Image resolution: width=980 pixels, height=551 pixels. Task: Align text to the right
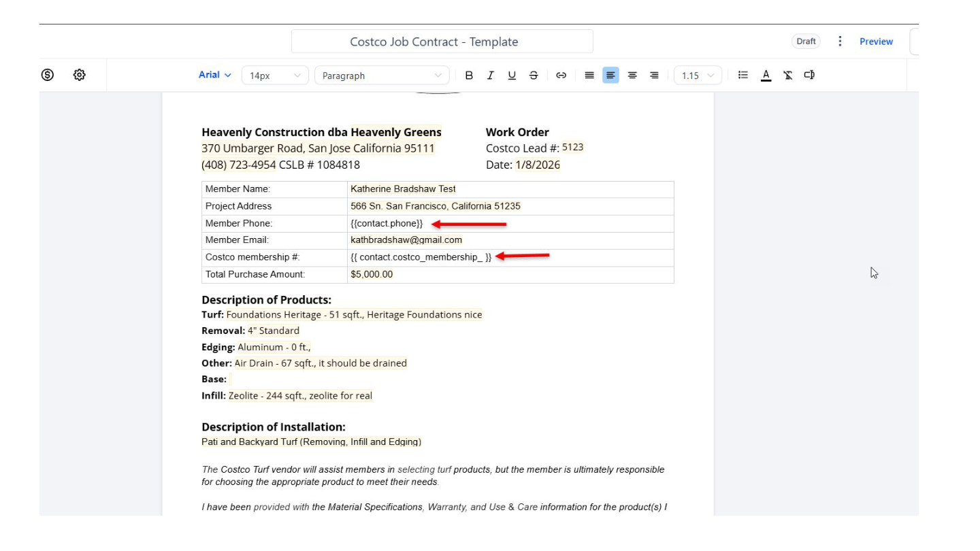(654, 76)
